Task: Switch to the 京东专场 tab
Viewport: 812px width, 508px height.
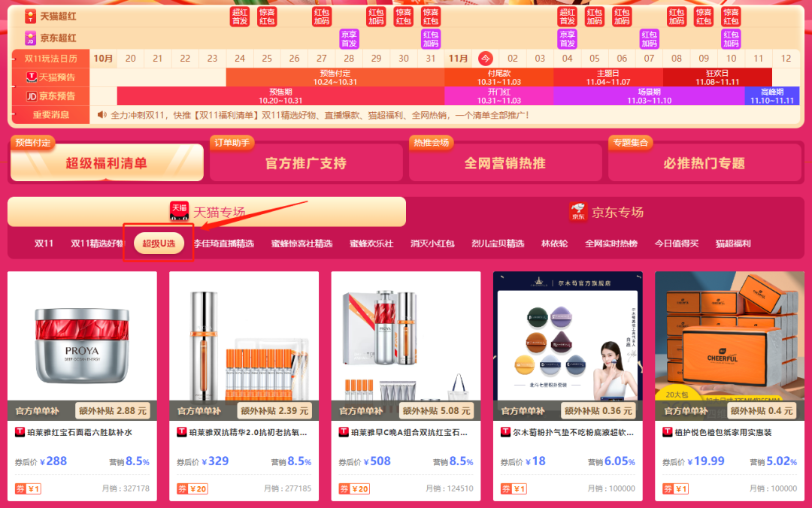Action: click(606, 212)
